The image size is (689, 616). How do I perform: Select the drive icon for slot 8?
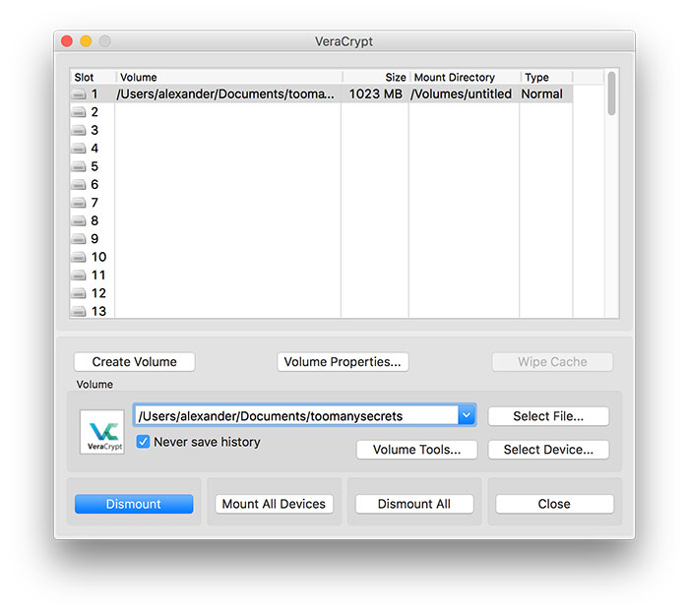pyautogui.click(x=79, y=220)
